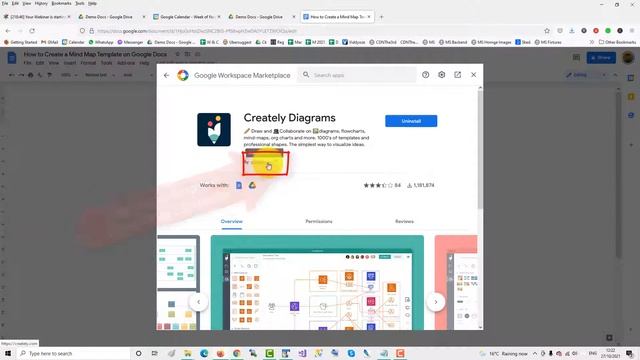
Task: Select the Reviews tab
Action: tap(404, 221)
